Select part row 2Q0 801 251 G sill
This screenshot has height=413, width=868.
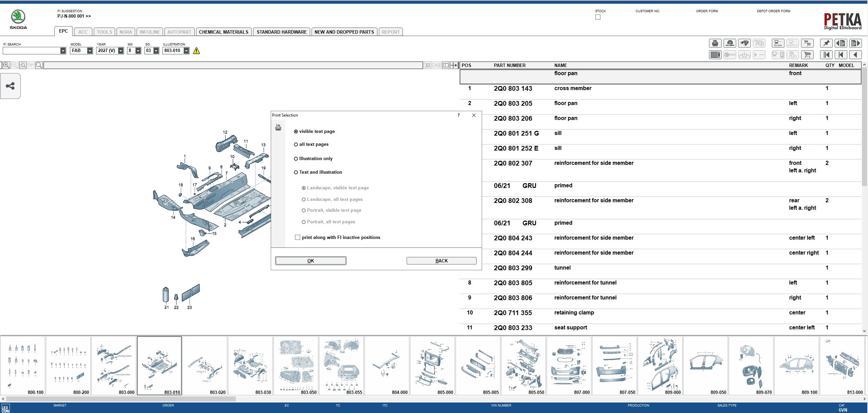pos(660,137)
